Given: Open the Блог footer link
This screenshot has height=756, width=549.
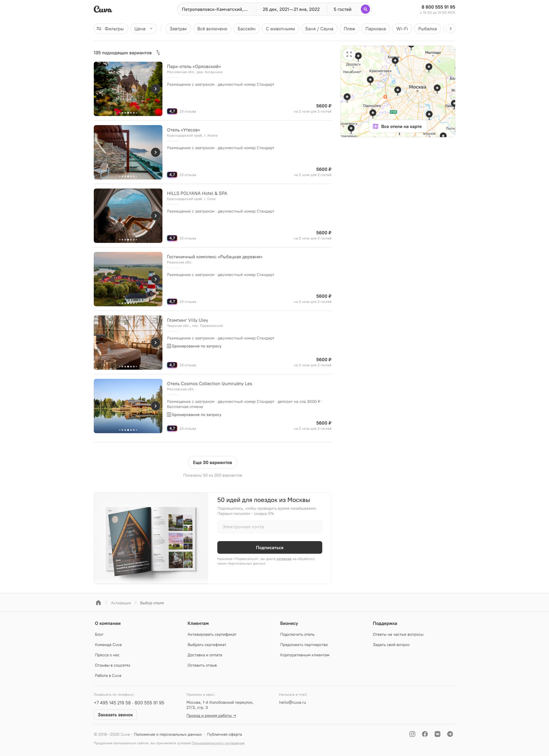Looking at the screenshot, I should [x=99, y=634].
